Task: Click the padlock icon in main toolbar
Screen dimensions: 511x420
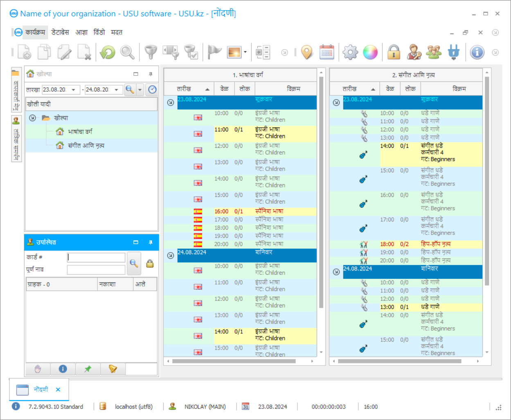Action: pyautogui.click(x=394, y=52)
